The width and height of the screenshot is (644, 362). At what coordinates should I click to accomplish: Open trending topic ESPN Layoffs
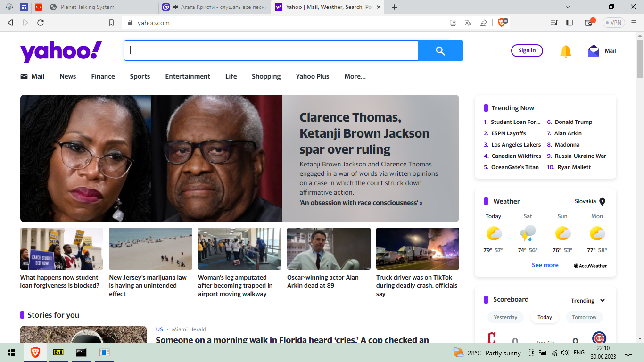pos(509,133)
